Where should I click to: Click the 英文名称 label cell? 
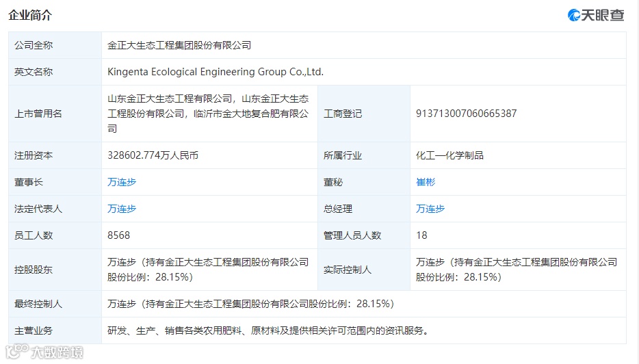[x=55, y=72]
